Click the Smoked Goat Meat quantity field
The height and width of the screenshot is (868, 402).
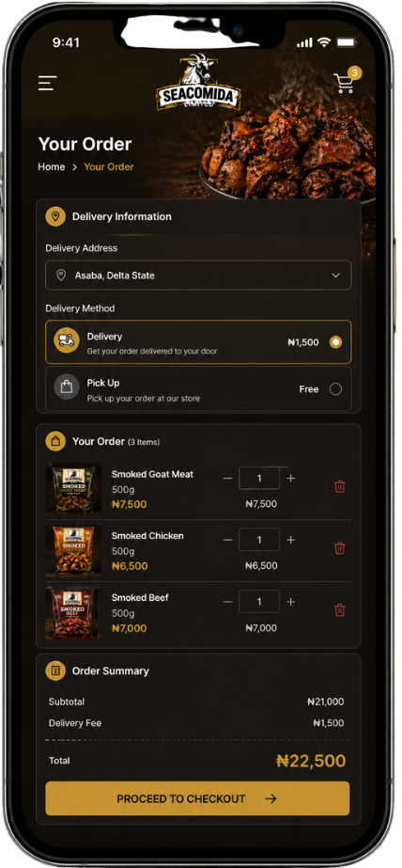point(259,479)
